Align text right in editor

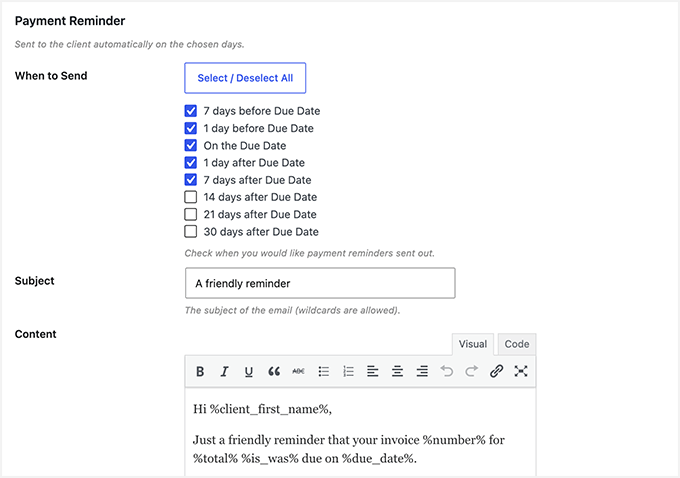coord(422,371)
